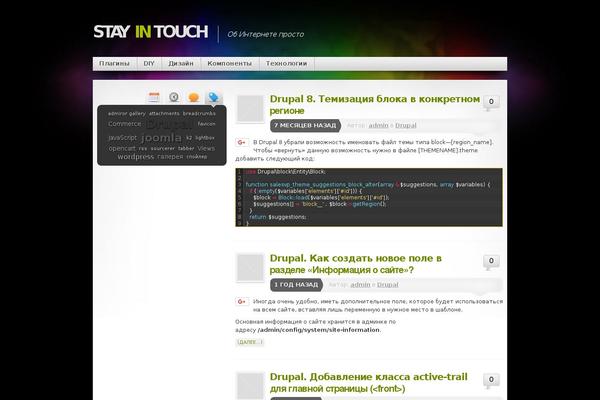
Task: Click thumbnail image of Drupal 8 post
Action: (x=250, y=109)
